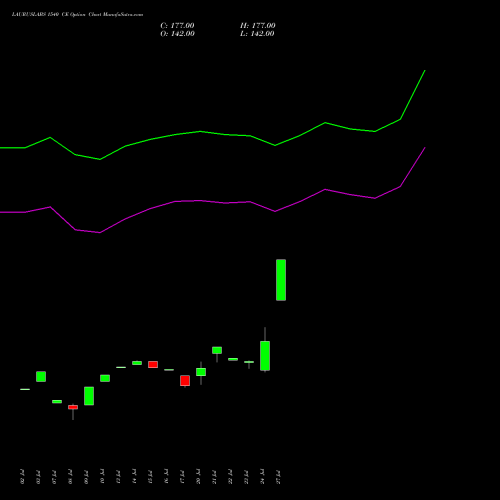This screenshot has width=500, height=500.
Task: Click the "27 Jul" date label
Action: click(279, 477)
